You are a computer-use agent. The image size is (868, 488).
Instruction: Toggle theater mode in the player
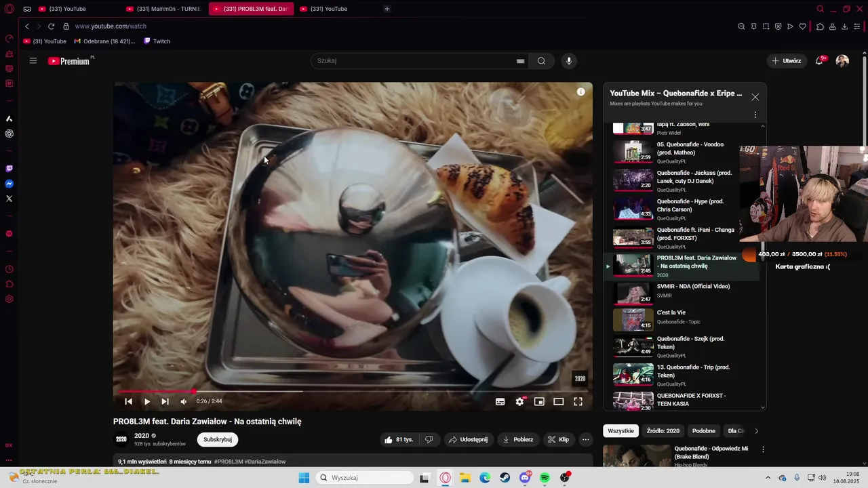(559, 401)
